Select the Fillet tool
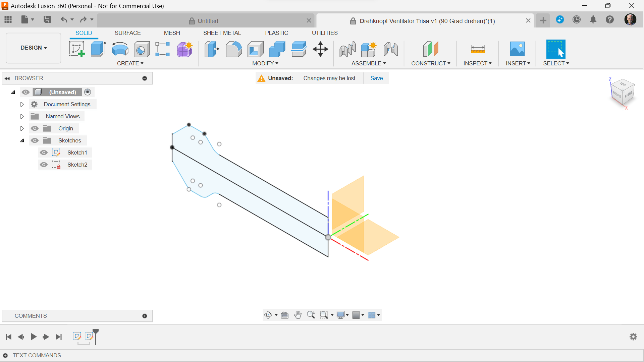Screen dimensions: 644x362 (234, 49)
